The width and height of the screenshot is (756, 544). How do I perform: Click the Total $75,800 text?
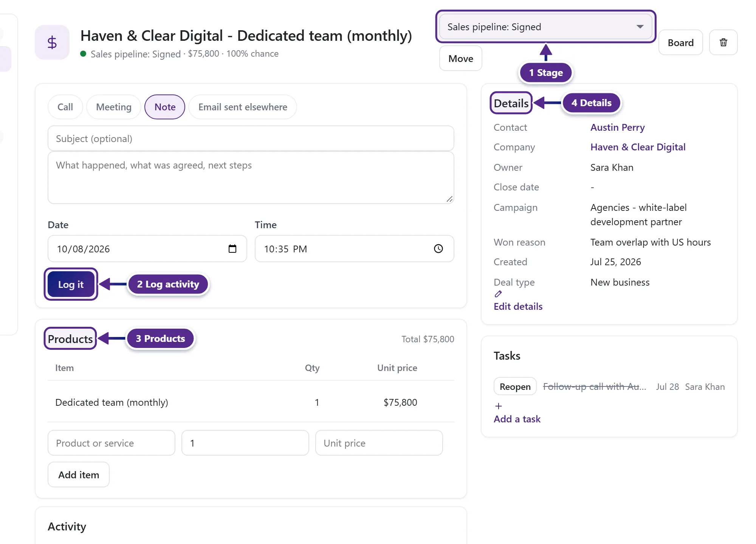click(x=428, y=339)
